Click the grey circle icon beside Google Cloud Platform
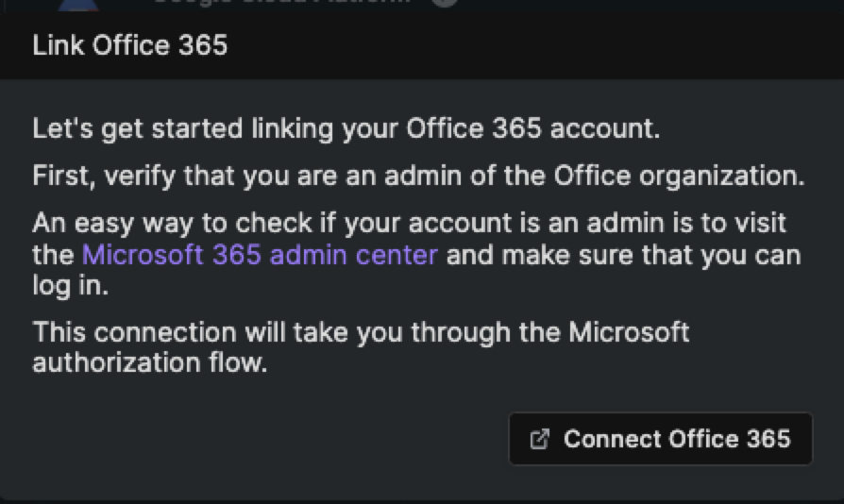844x504 pixels. click(445, 3)
